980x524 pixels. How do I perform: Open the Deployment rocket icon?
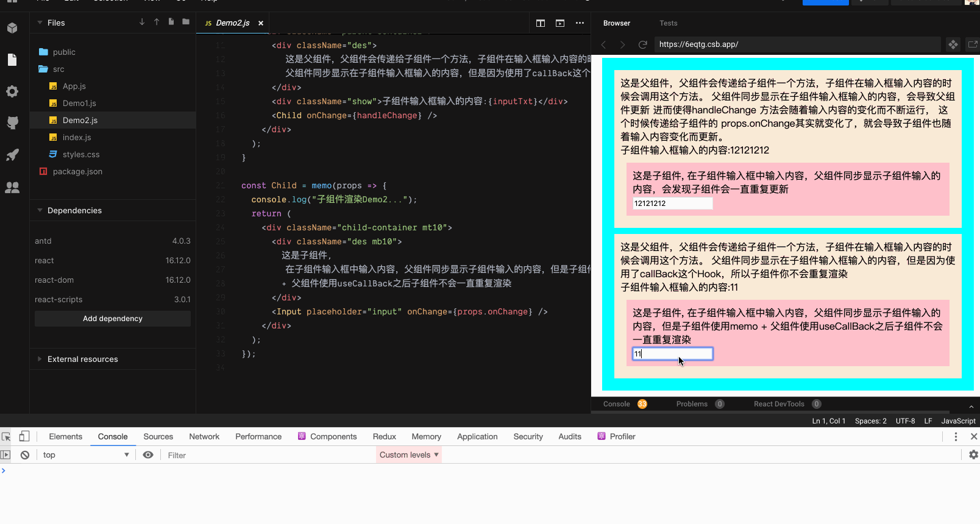tap(12, 155)
